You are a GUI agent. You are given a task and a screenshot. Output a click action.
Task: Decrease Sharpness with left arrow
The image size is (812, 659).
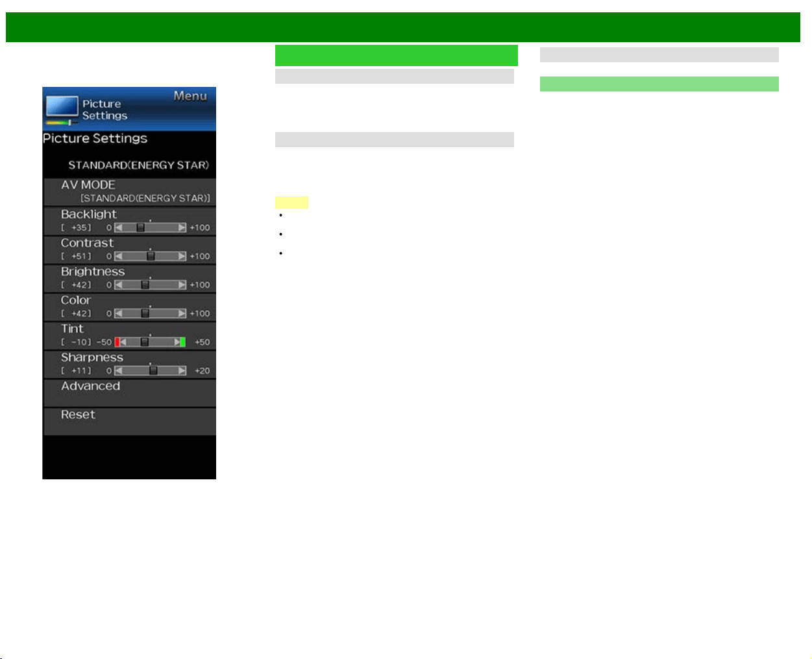[x=118, y=370]
